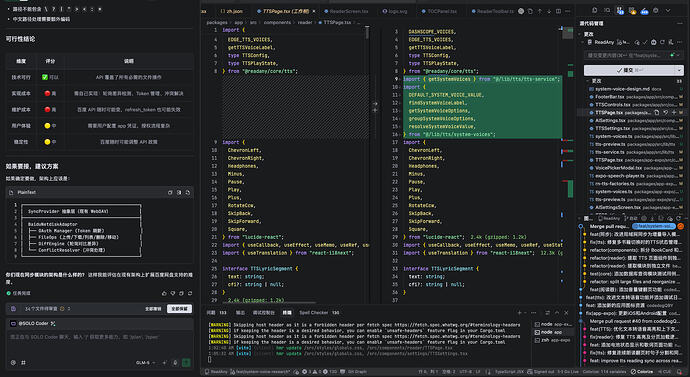Click the retry icon under chat reply
690x377 pixels.
[190, 293]
